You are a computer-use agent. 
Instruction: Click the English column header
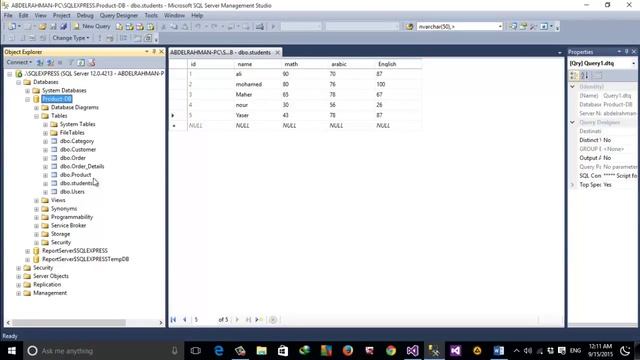point(387,64)
